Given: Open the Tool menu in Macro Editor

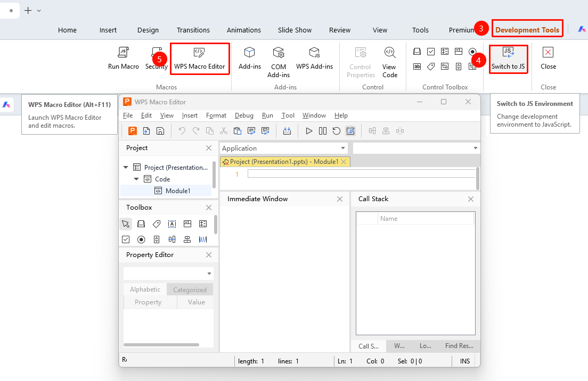Looking at the screenshot, I should click(288, 115).
